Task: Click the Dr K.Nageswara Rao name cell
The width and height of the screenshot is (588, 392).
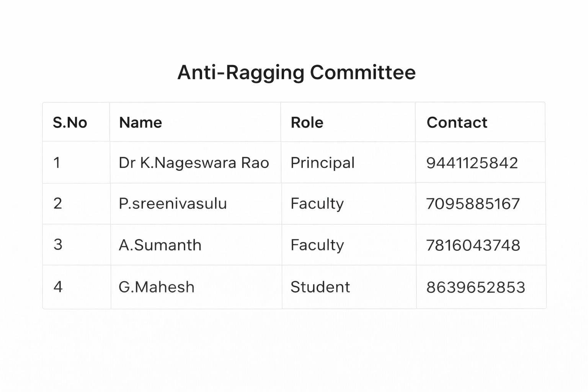Action: 194,163
